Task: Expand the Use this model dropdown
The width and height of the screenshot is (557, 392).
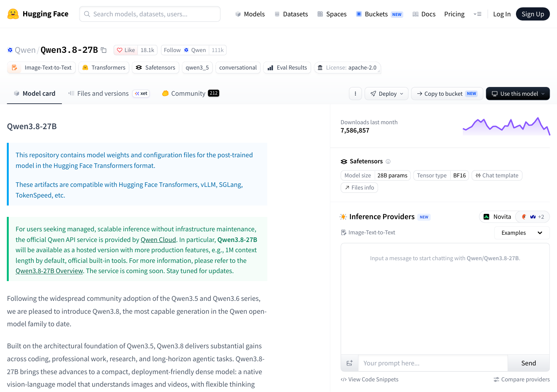Action: pyautogui.click(x=518, y=94)
